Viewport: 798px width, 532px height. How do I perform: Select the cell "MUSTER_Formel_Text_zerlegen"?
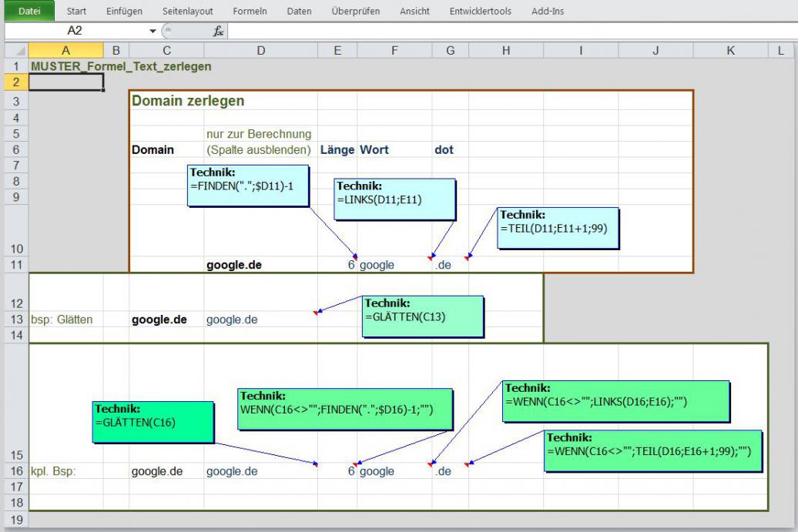point(121,67)
